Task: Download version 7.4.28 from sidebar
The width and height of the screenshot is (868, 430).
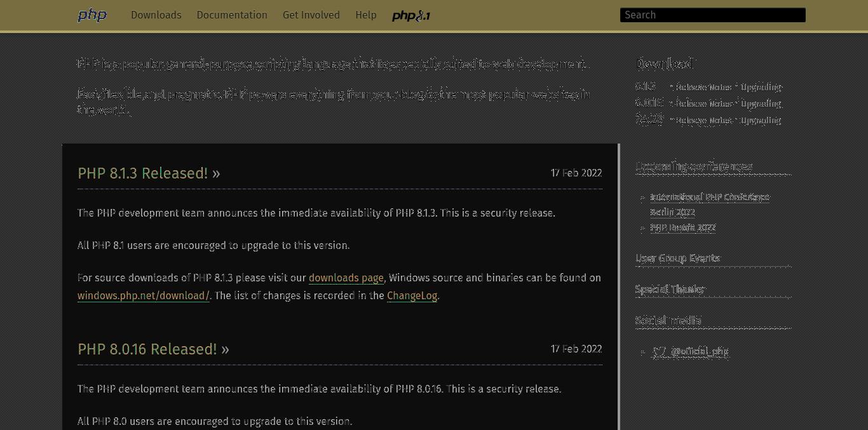Action: [x=649, y=119]
